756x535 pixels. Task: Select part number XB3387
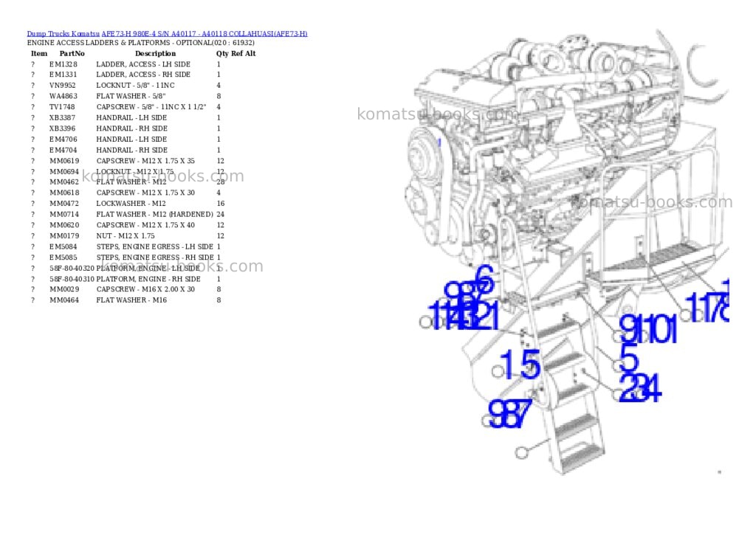(x=62, y=117)
